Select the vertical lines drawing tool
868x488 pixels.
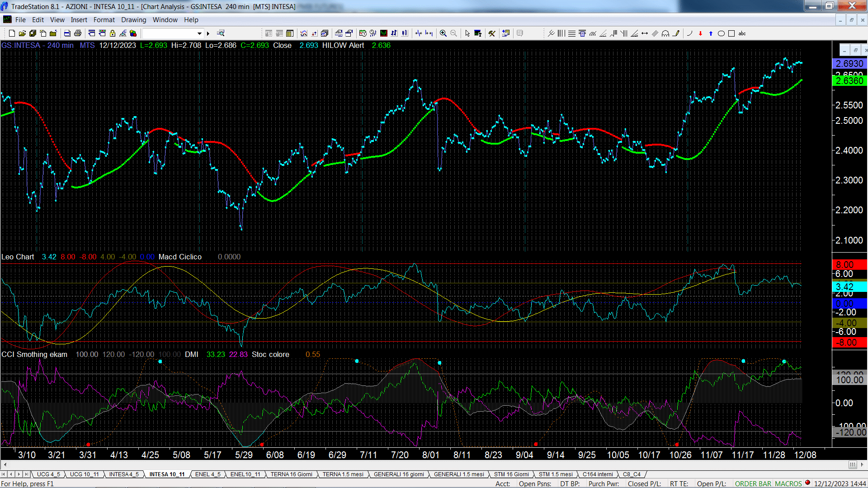coord(561,33)
